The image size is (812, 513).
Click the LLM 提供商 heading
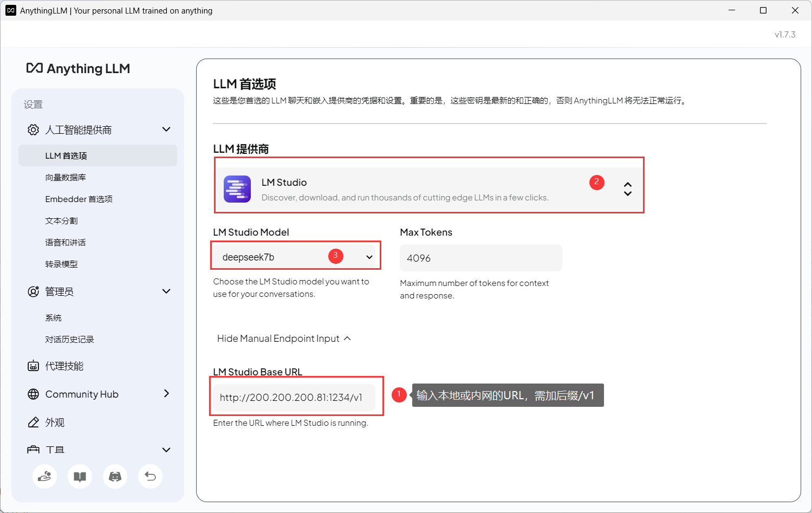tap(241, 149)
